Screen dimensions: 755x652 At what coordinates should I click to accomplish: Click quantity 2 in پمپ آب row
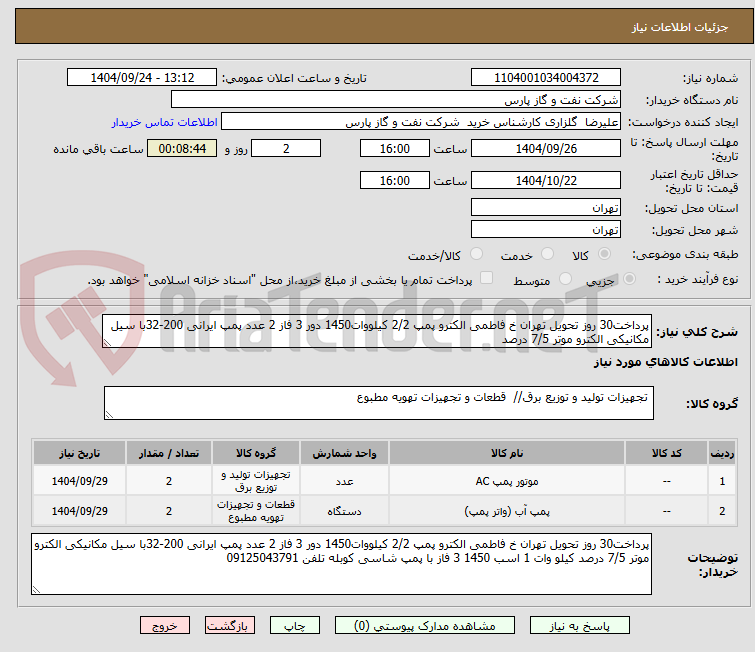pyautogui.click(x=169, y=511)
